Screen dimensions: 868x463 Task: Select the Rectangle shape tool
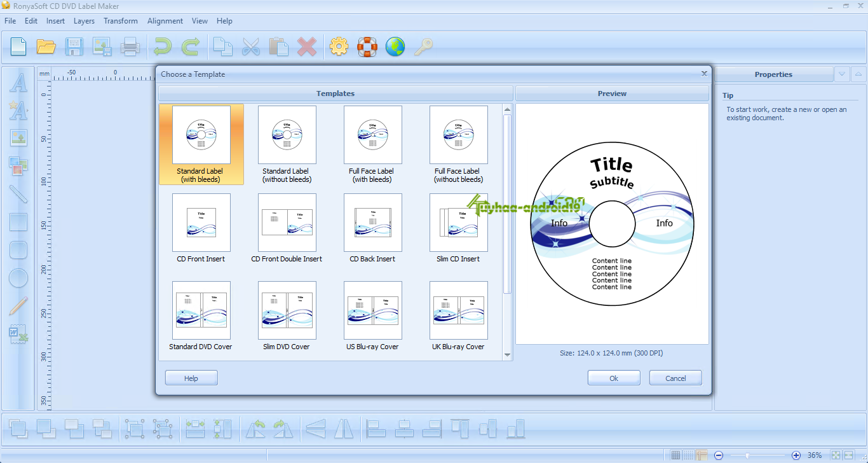click(18, 222)
